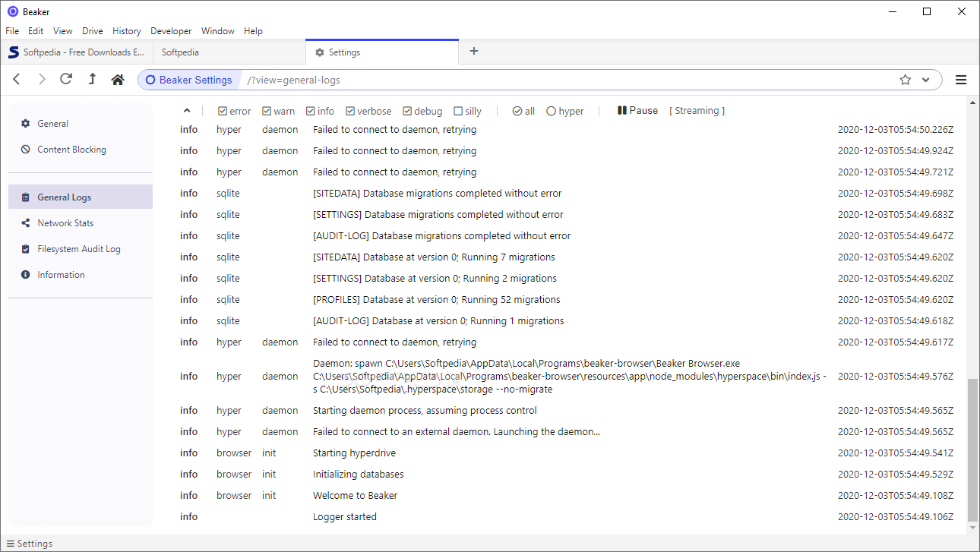The image size is (980, 552).
Task: Click the scrollbar up arrow
Action: [972, 103]
